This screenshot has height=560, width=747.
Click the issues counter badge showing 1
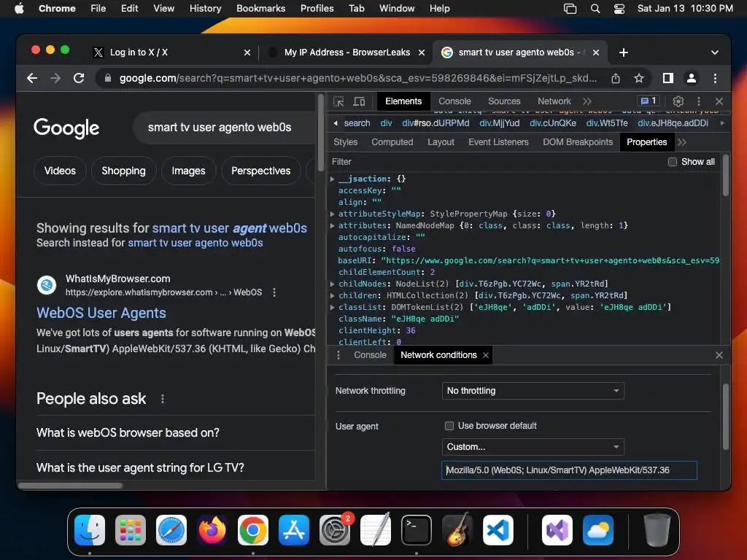[x=649, y=101]
